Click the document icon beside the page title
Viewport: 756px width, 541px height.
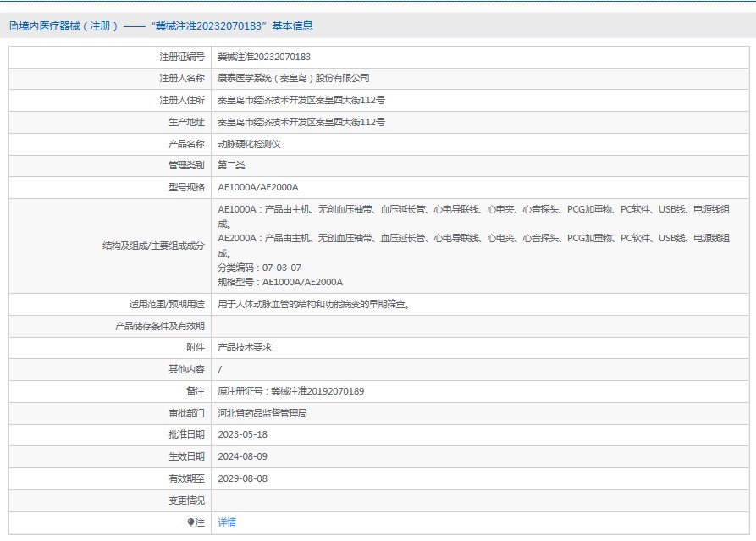tap(13, 26)
